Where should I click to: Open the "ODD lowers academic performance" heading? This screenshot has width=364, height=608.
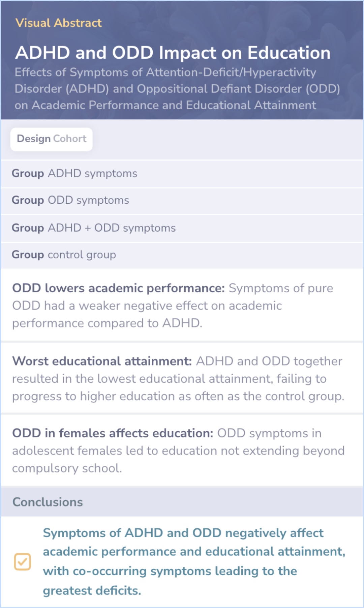point(118,288)
